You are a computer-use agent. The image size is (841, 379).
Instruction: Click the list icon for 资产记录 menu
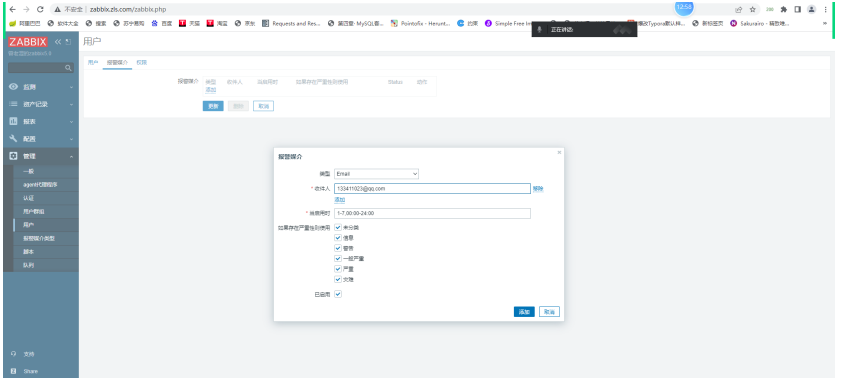[14, 104]
